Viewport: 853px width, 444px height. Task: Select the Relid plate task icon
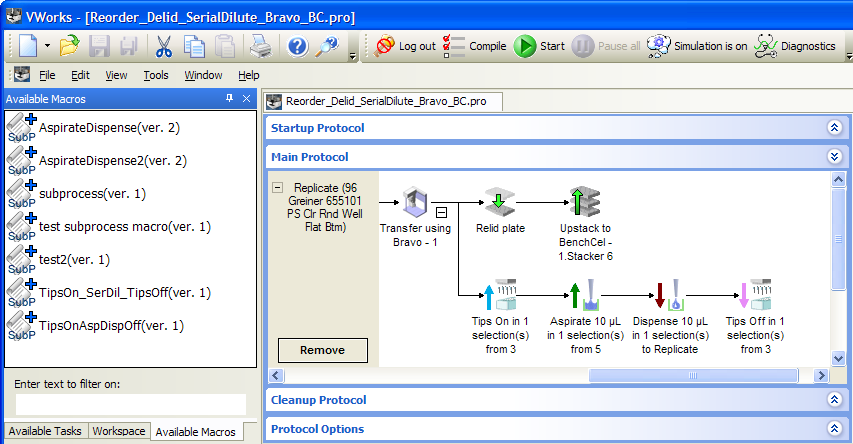pyautogui.click(x=499, y=202)
